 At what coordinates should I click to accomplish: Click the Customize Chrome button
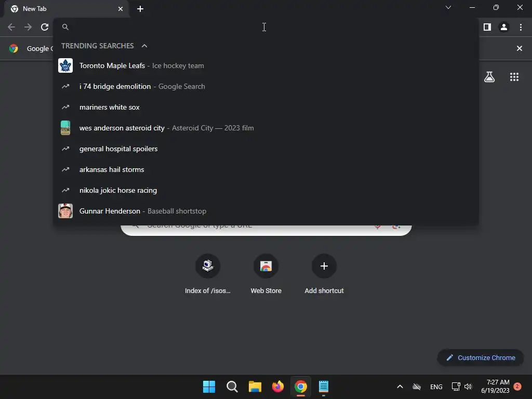pos(481,357)
